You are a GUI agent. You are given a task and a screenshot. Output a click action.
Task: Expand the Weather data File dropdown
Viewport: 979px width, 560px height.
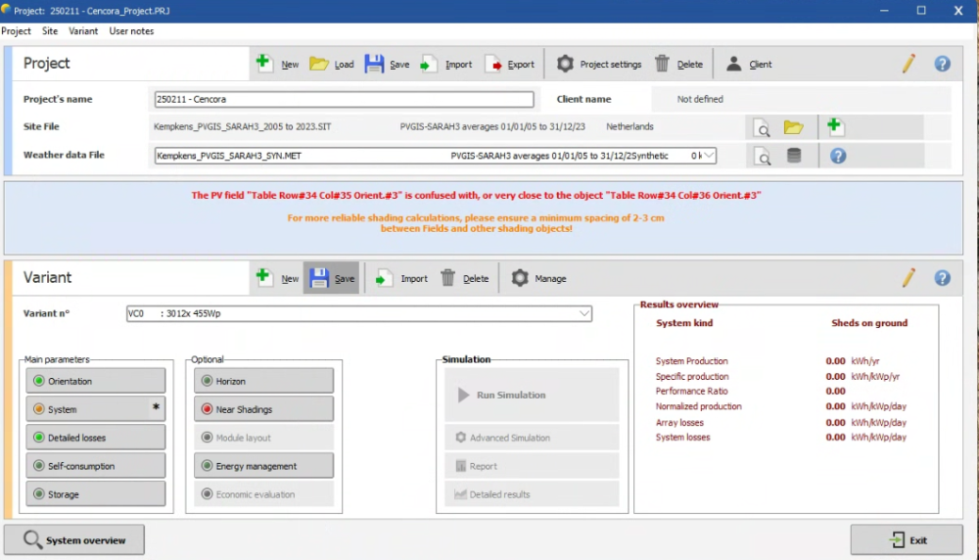click(709, 156)
